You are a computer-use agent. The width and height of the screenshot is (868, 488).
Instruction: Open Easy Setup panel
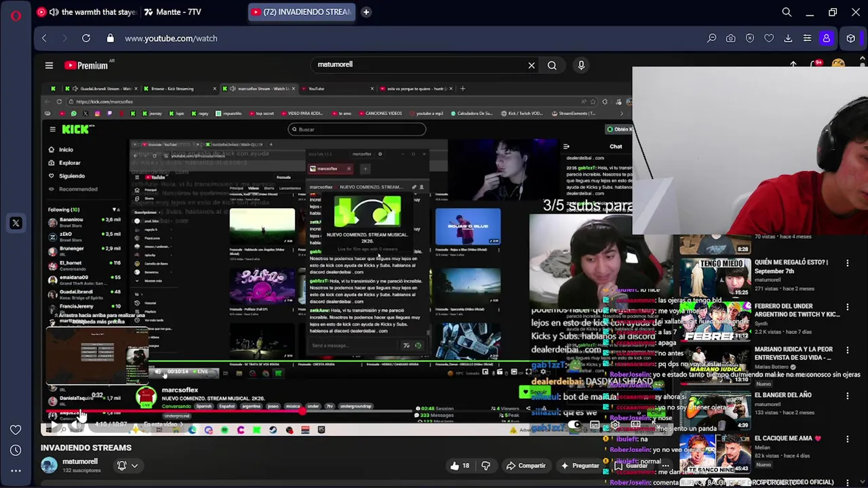pyautogui.click(x=807, y=39)
